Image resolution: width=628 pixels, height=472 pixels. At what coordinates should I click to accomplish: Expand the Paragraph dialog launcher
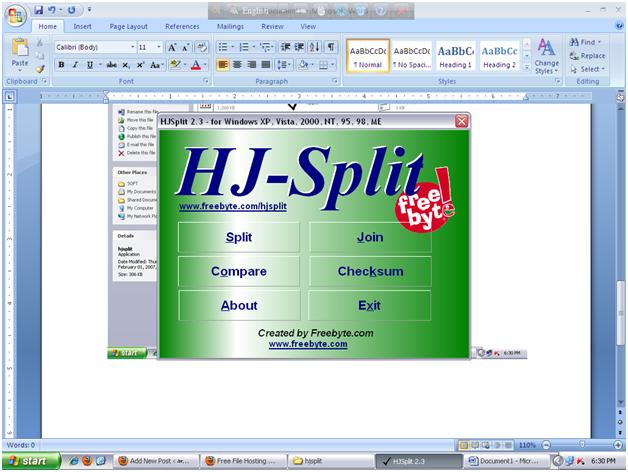pos(335,81)
